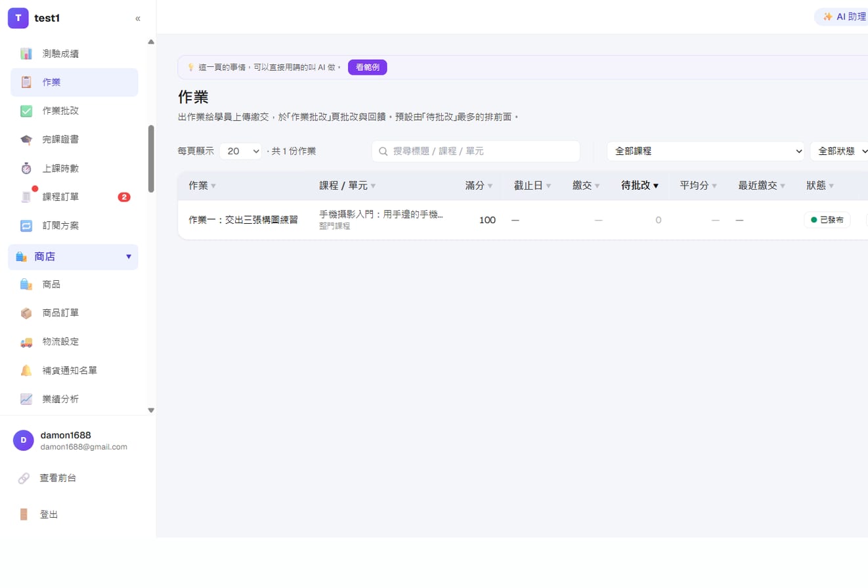
Task: Click the 商品訂單 box icon
Action: tap(26, 313)
